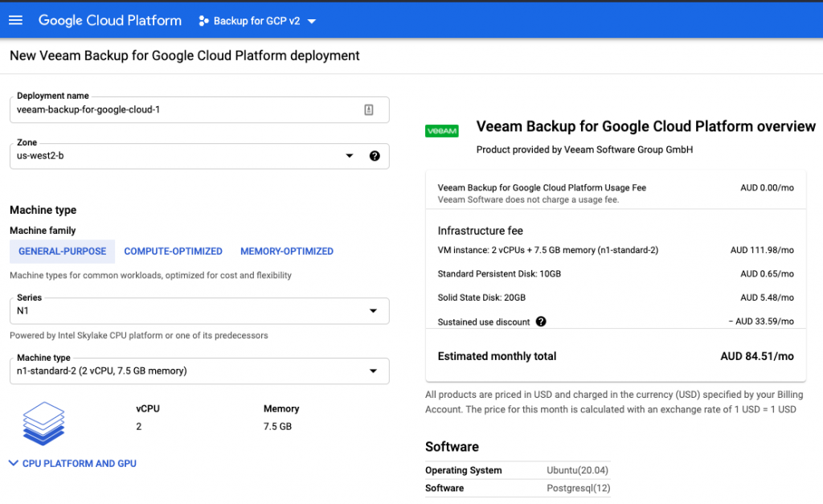This screenshot has width=823, height=504.
Task: Click the discount amount − AUD 33.59/mo
Action: pos(760,322)
